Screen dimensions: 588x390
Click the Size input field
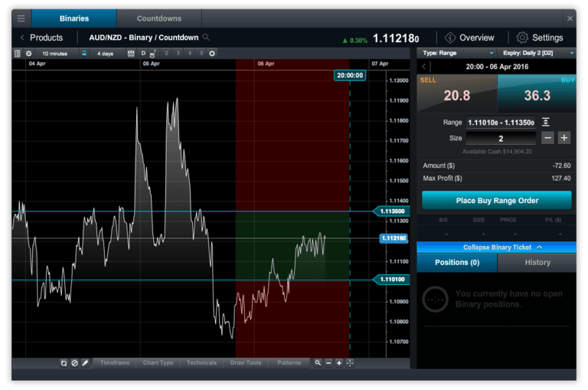(x=501, y=138)
